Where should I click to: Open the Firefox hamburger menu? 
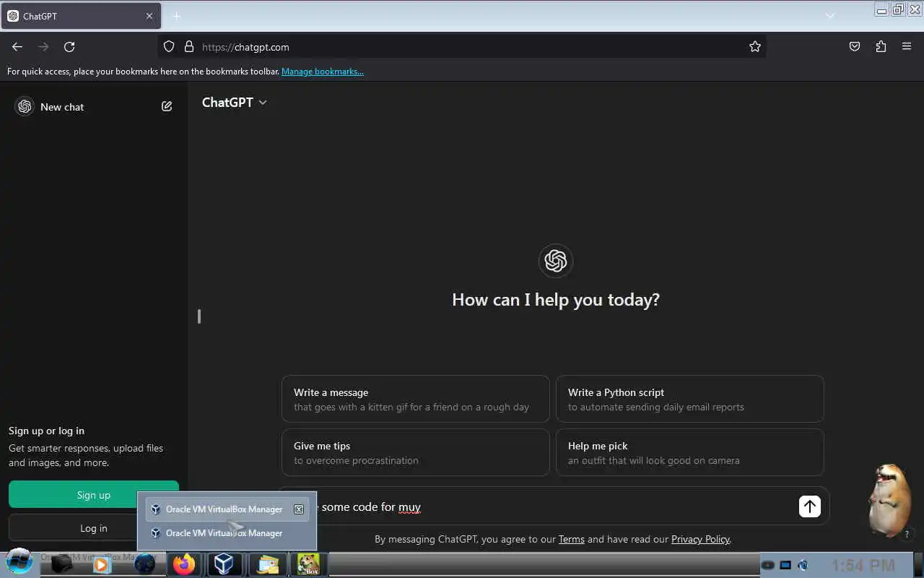(x=907, y=47)
